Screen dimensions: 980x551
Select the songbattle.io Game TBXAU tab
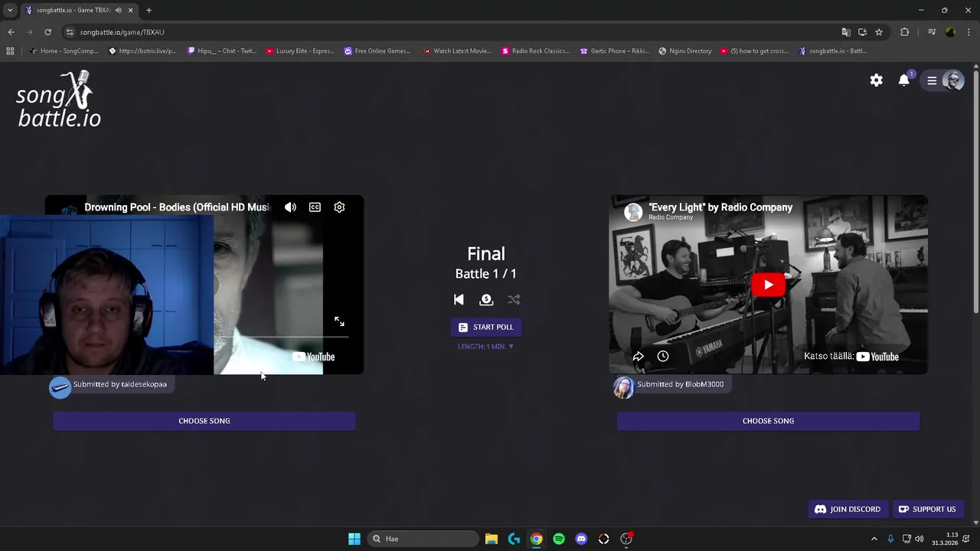click(x=73, y=10)
